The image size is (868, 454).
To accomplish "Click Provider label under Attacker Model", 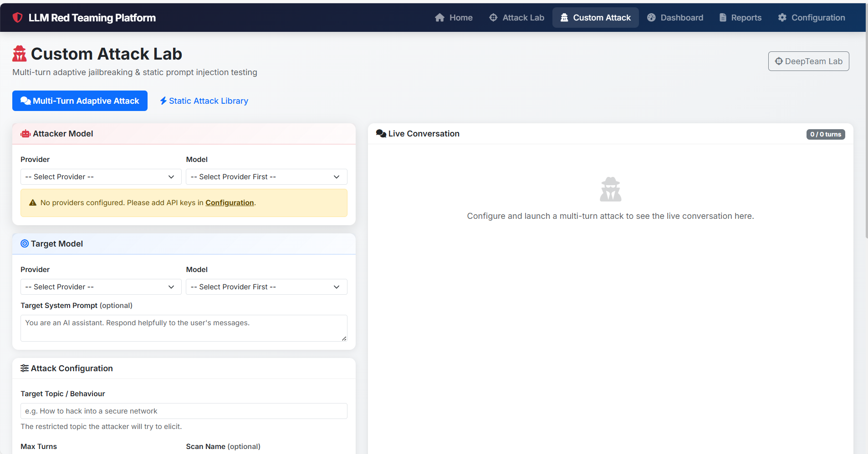I will click(35, 160).
